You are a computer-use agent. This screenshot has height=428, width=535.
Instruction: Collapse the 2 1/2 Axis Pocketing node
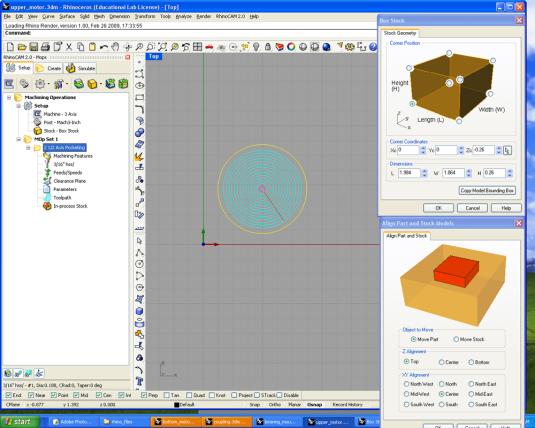(28, 148)
